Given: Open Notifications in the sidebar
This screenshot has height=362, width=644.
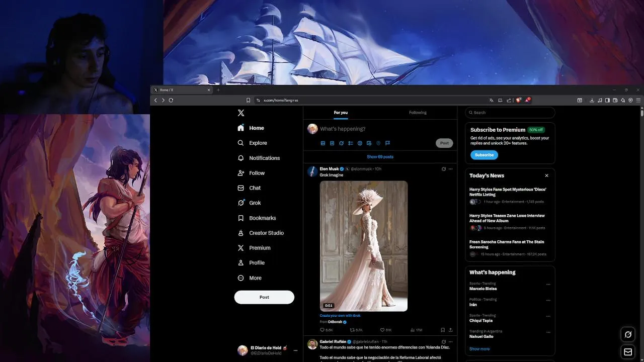Looking at the screenshot, I should (x=259, y=158).
